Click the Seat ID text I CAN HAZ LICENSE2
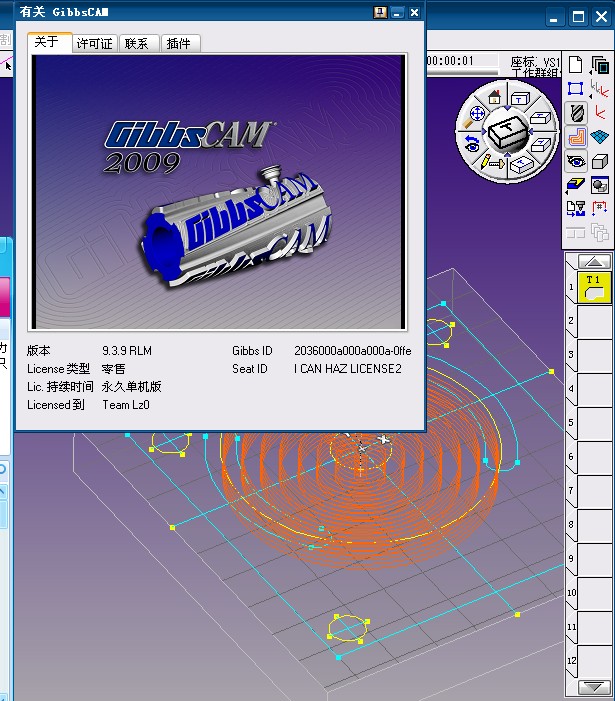This screenshot has height=701, width=615. coord(347,369)
